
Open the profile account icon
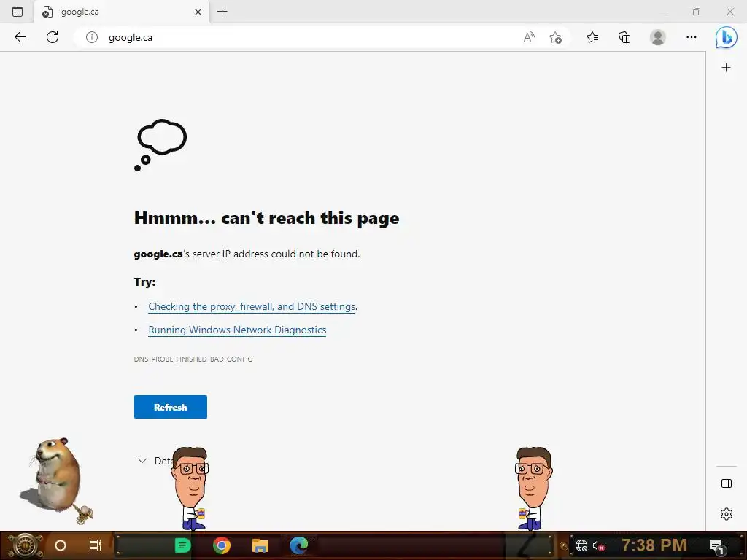(658, 37)
